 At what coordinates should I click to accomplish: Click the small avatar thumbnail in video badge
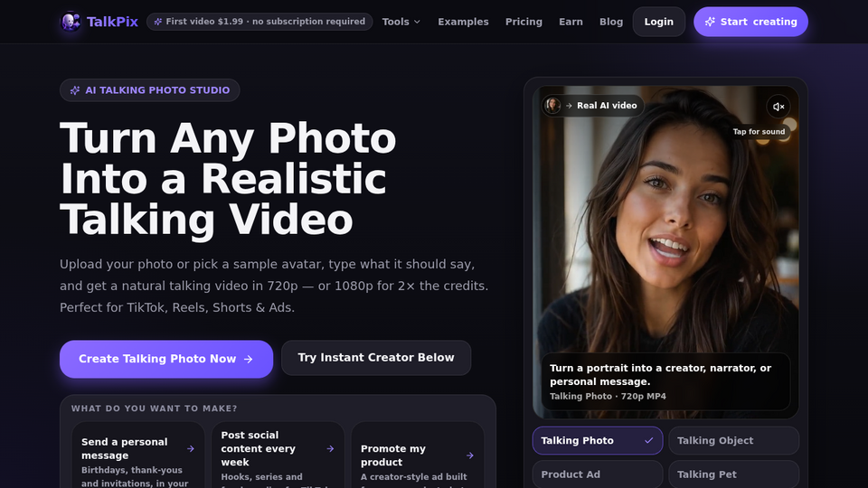552,105
